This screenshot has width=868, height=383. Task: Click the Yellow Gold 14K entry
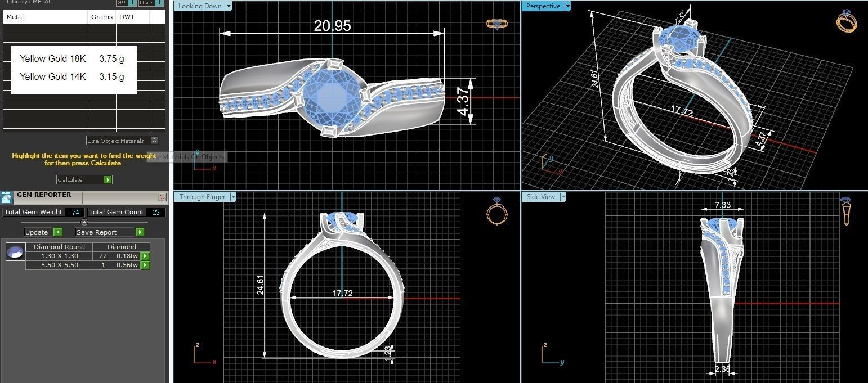click(x=53, y=76)
